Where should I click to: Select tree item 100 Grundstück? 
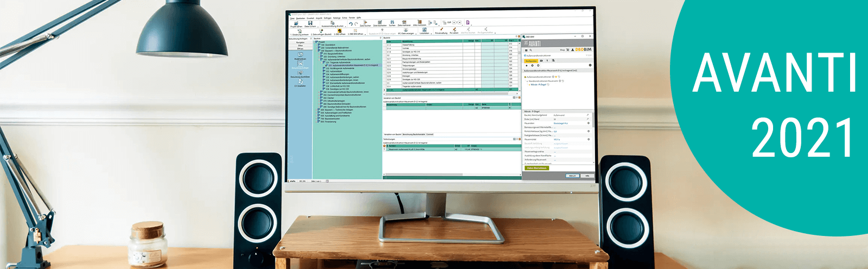tap(329, 45)
